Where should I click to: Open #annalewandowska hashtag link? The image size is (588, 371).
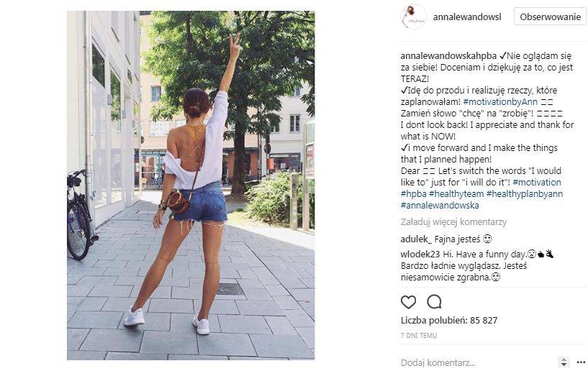(x=440, y=206)
